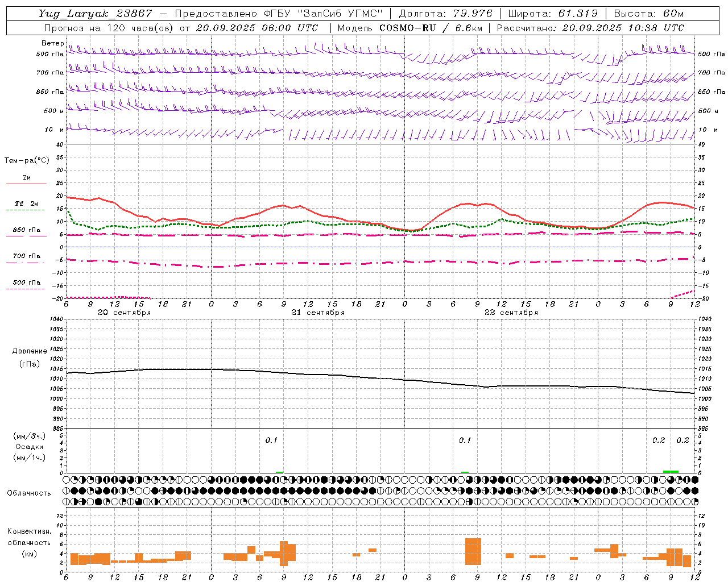Click the Ветер panel label
Image resolution: width=728 pixels, height=582 pixels.
(x=52, y=43)
